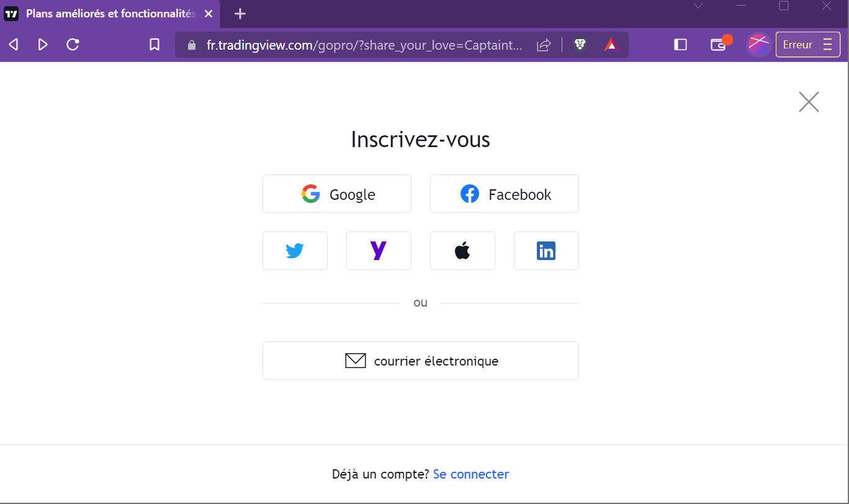The width and height of the screenshot is (849, 504).
Task: Follow the Se connecter link
Action: pos(471,474)
